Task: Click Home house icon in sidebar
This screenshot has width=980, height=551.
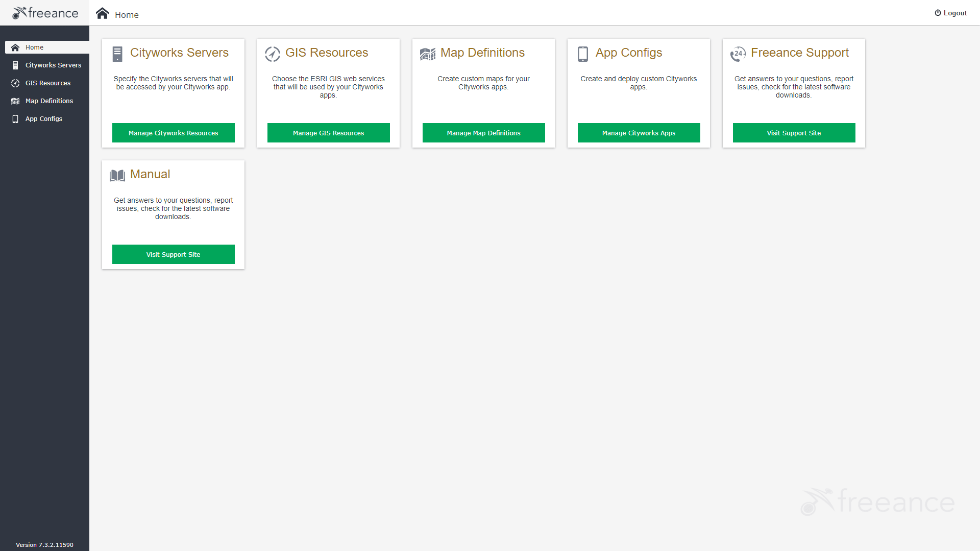Action: [15, 47]
